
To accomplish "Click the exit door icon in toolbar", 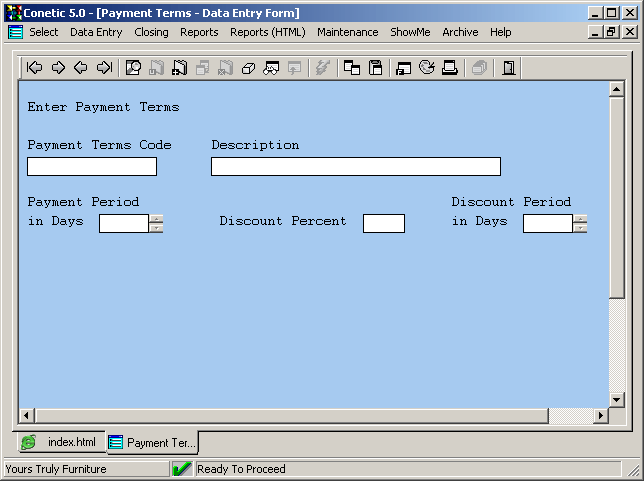I will click(509, 68).
